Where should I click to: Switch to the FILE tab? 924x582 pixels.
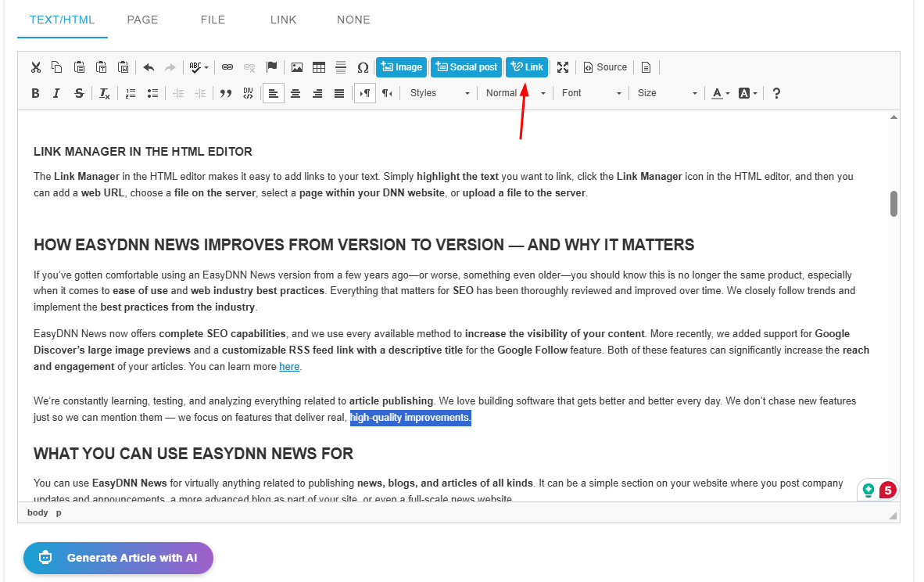[x=213, y=20]
